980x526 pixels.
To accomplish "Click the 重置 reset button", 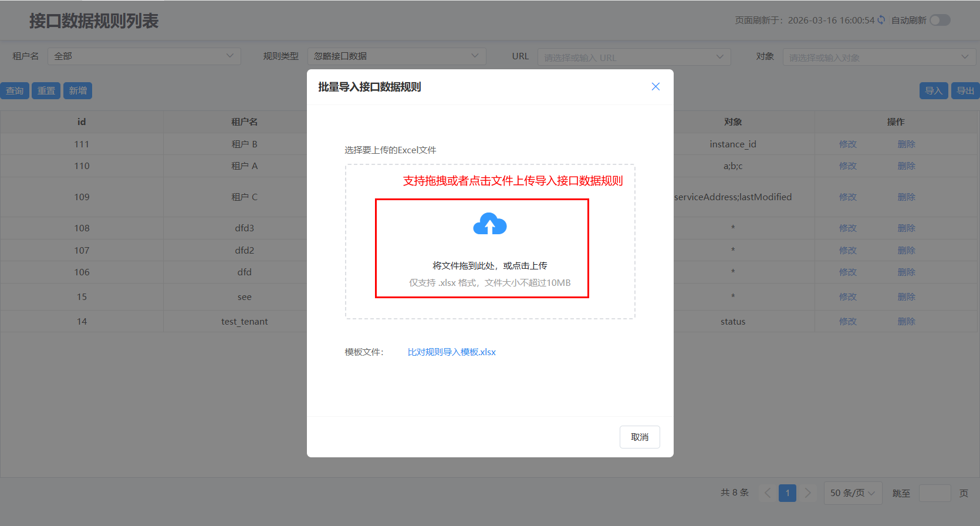I will pyautogui.click(x=46, y=90).
